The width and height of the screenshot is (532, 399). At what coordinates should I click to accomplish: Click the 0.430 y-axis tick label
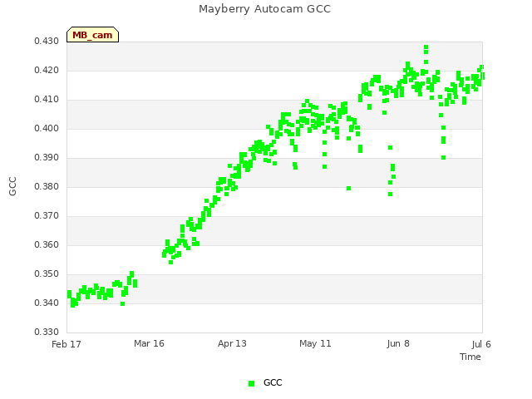click(47, 42)
